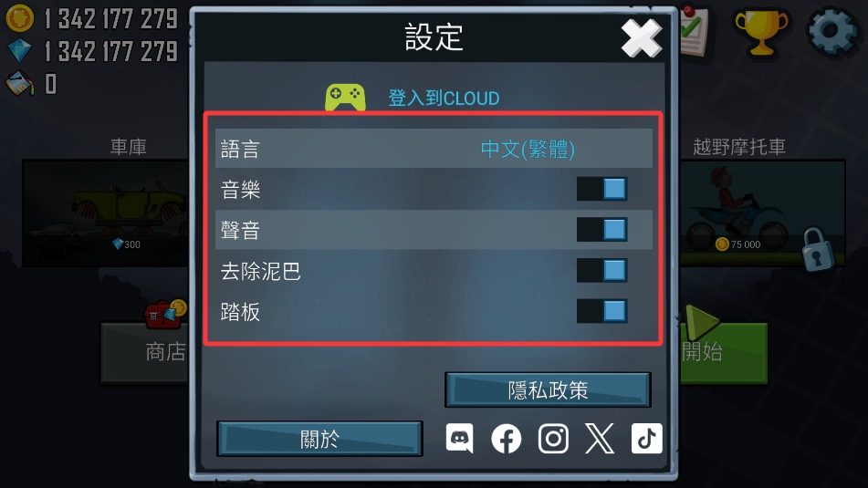This screenshot has height=488, width=868.
Task: Click the 登入到CLOUD sign-in link
Action: click(x=444, y=99)
